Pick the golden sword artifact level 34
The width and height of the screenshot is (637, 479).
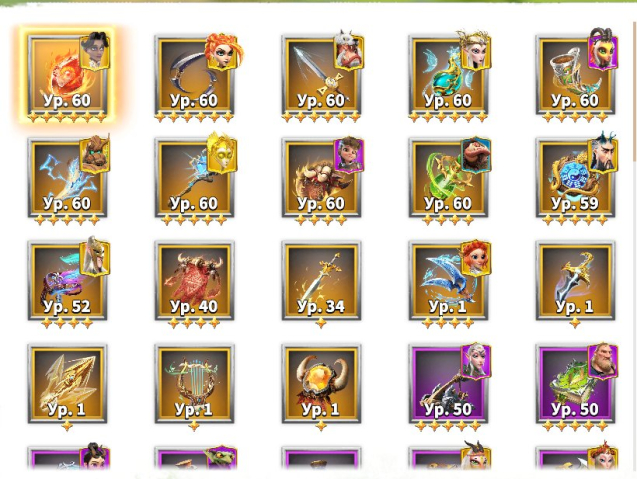[x=321, y=281]
